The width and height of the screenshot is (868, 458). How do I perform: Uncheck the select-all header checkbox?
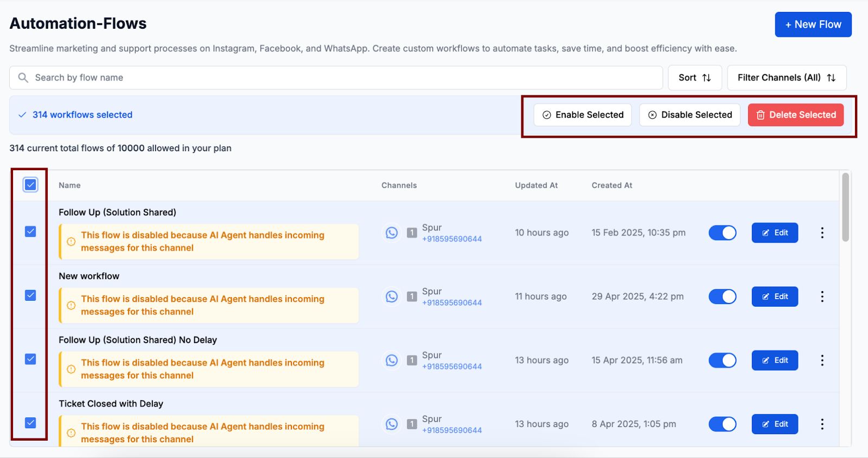[30, 185]
